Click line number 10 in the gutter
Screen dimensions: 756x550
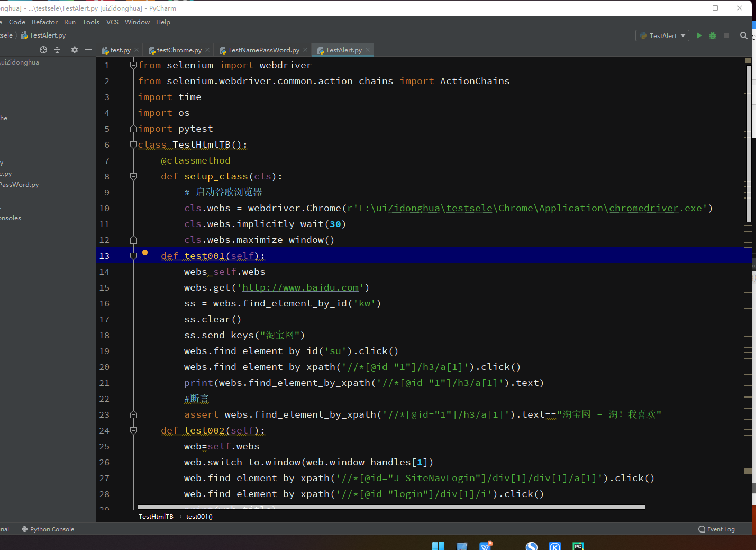tap(105, 208)
